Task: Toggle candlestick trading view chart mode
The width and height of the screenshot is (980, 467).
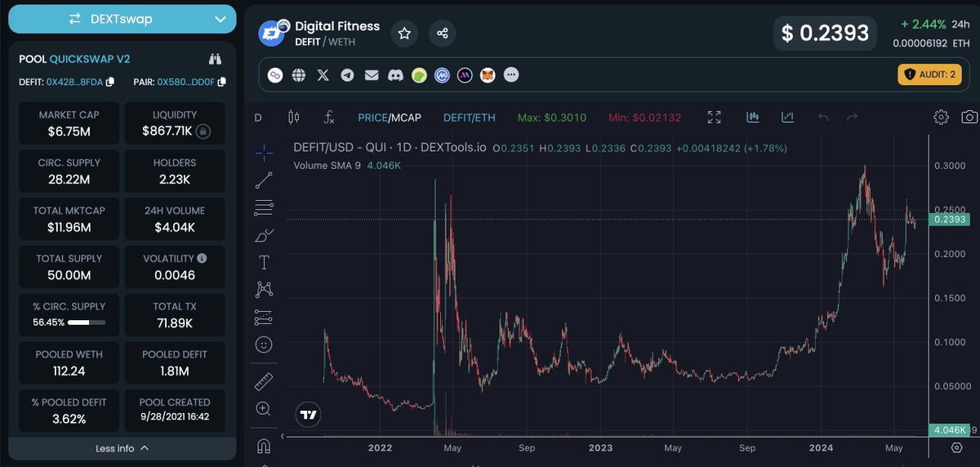Action: click(x=753, y=118)
